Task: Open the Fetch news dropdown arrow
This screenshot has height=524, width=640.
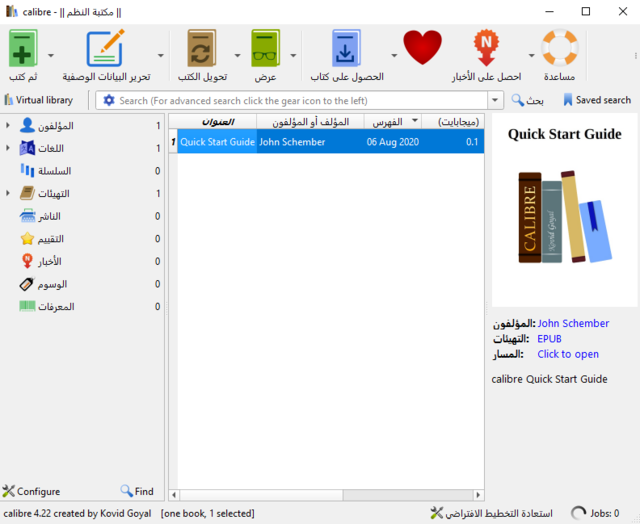Action: point(531,55)
